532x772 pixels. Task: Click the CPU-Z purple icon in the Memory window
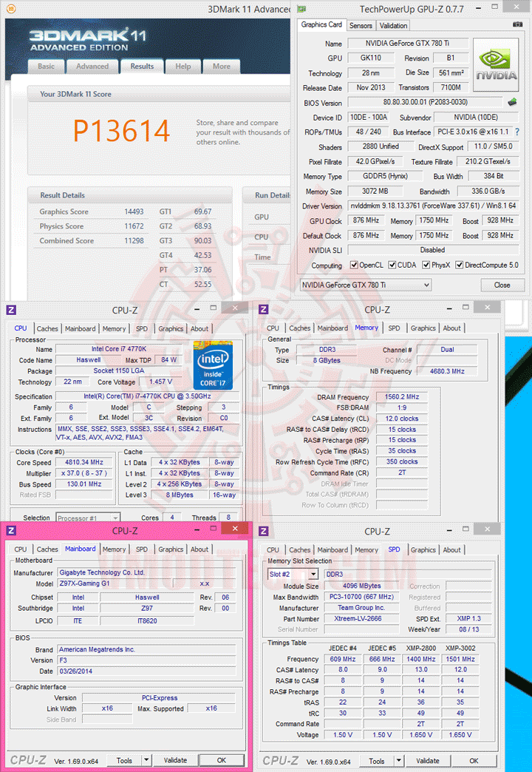tap(264, 309)
